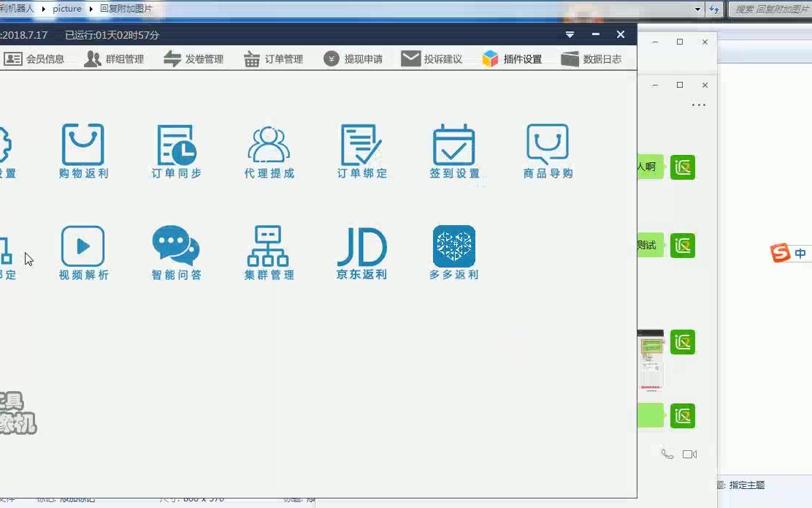This screenshot has width=812, height=508.
Task: Toggle the Sogou 中 Chinese input mode
Action: click(x=800, y=254)
